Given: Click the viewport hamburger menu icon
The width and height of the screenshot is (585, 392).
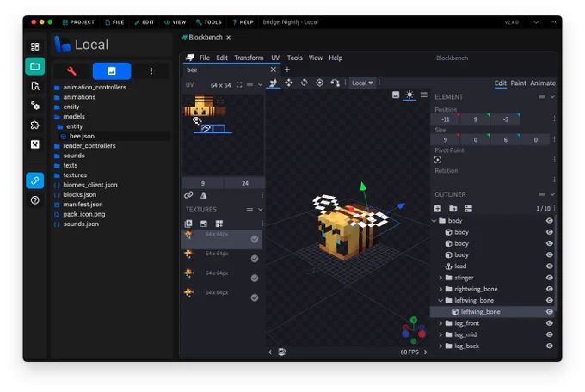Looking at the screenshot, I should [x=424, y=95].
